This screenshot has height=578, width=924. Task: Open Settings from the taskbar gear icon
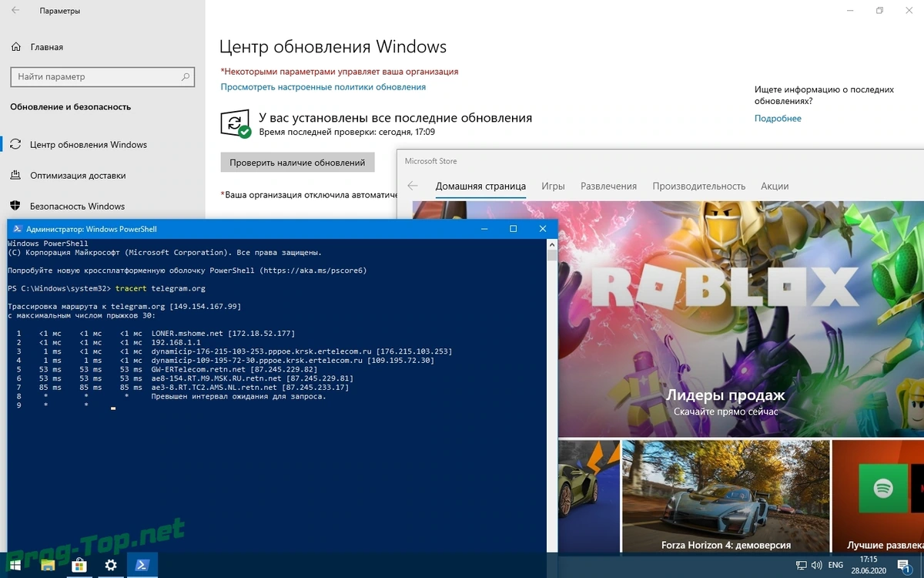(111, 566)
